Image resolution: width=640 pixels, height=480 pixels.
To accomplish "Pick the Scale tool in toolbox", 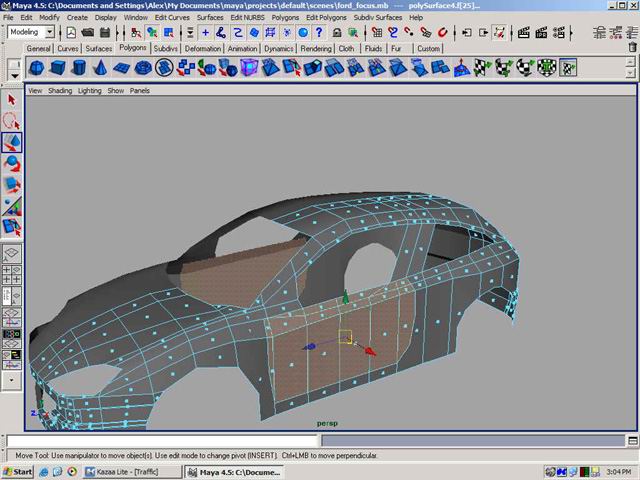I will pos(12,186).
